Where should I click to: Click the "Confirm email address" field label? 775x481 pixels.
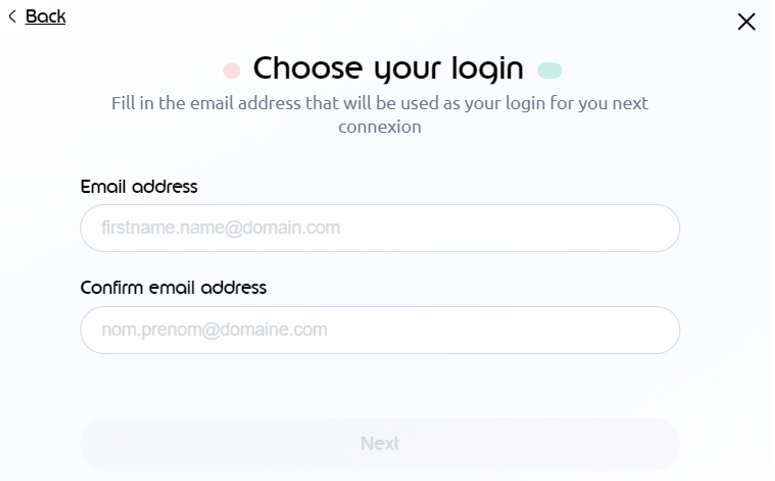point(173,288)
